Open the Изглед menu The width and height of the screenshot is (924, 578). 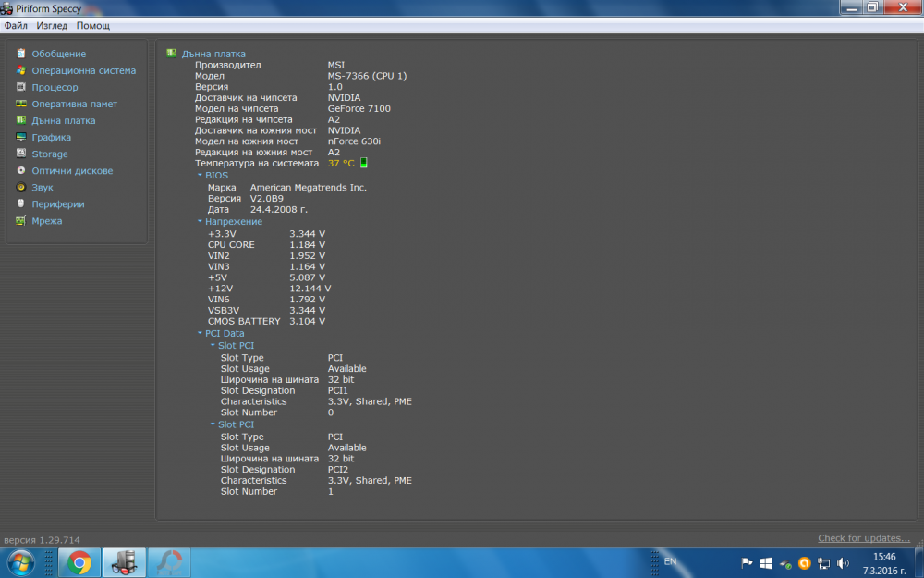[x=52, y=25]
